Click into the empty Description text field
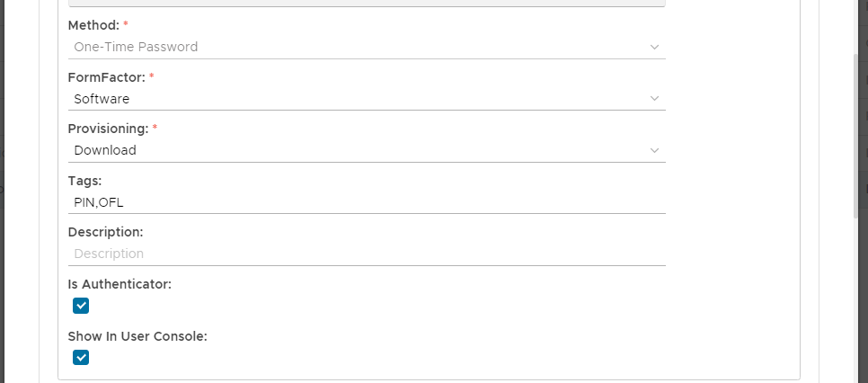The width and height of the screenshot is (868, 383). 359,254
